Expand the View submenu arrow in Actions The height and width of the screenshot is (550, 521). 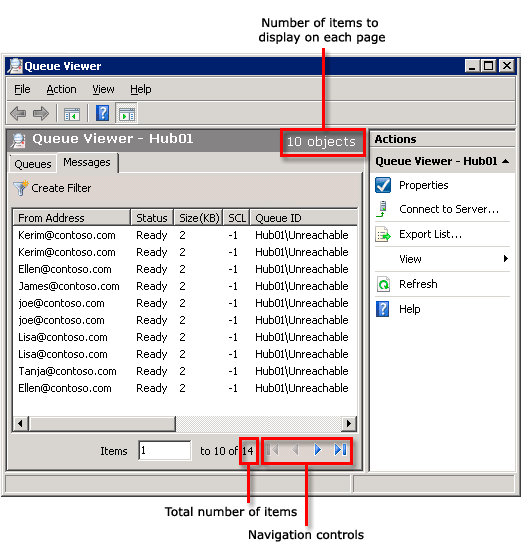click(x=506, y=259)
